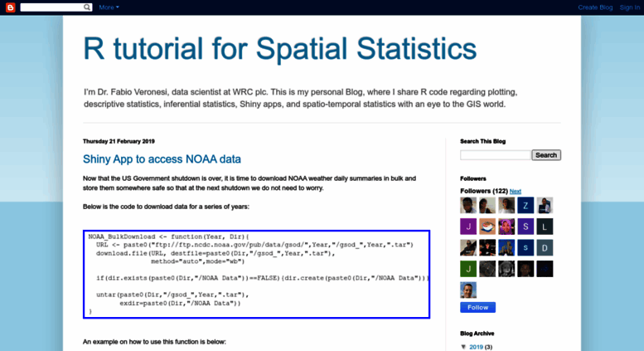Screen dimensions: 644x351
Task: Click the download.file(URL code line
Action: pos(215,253)
